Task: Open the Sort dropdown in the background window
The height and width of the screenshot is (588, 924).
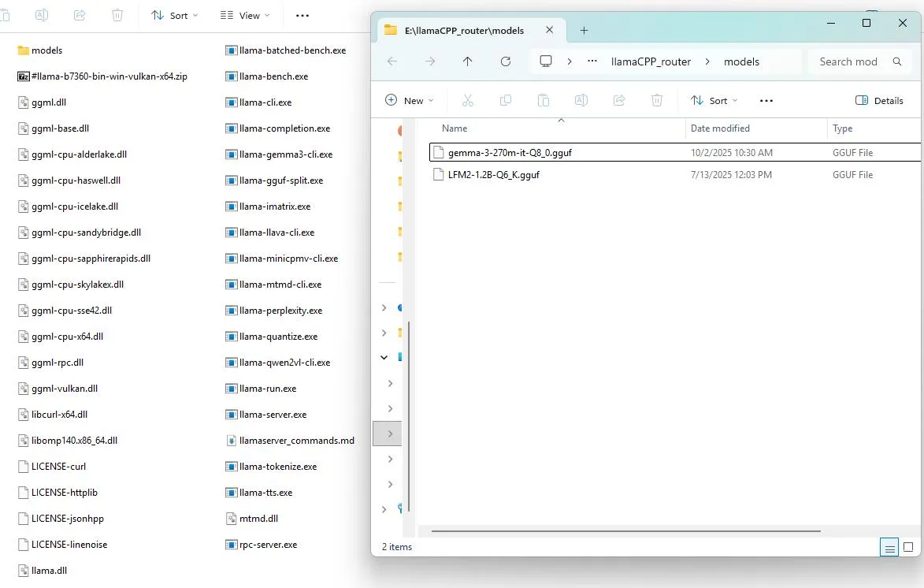Action: tap(174, 15)
